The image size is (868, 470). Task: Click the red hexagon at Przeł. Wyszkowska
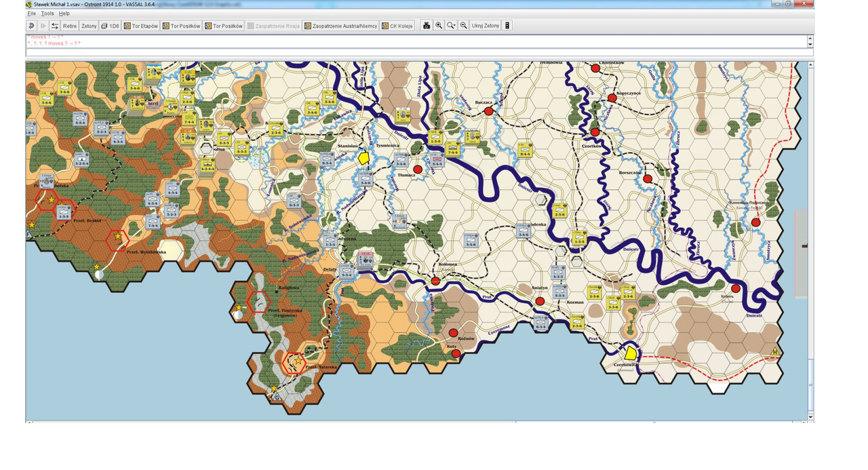(118, 239)
